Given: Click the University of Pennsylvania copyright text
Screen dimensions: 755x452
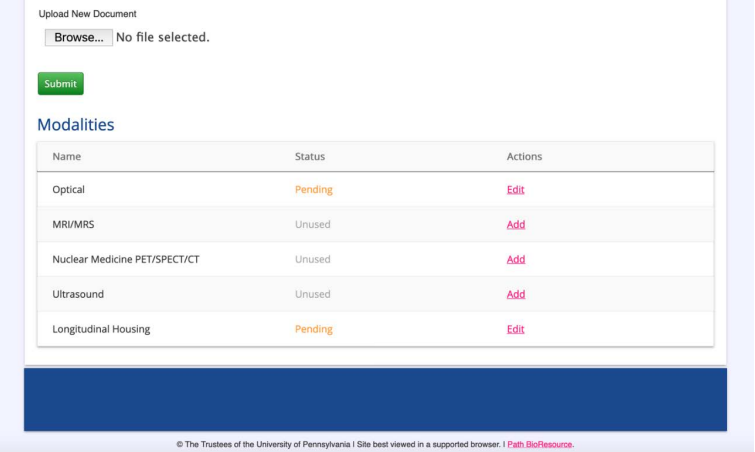Looking at the screenshot, I should click(263, 444).
